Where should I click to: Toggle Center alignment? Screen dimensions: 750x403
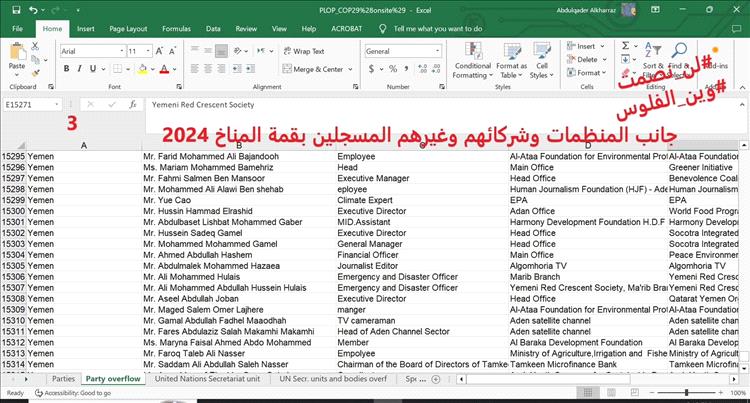click(208, 69)
